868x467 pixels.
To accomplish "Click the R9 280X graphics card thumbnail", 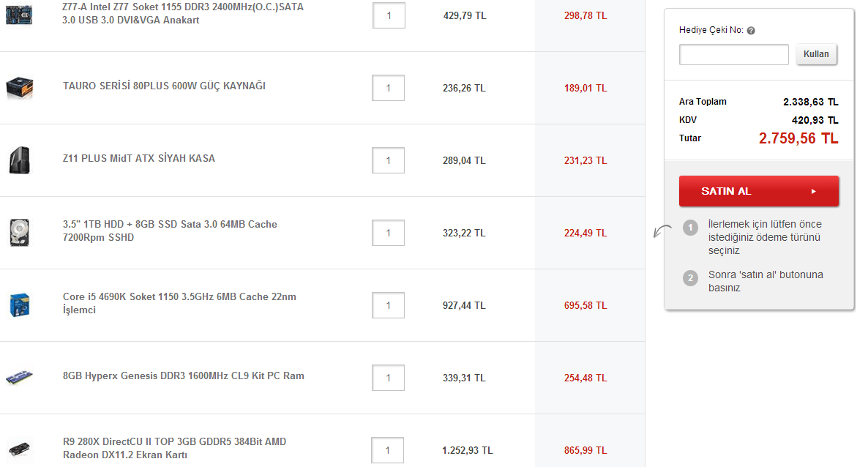I will tap(19, 448).
